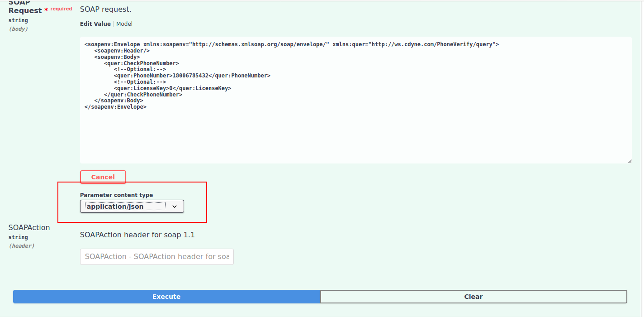The width and height of the screenshot is (644, 317).
Task: Click the SOAPAction parameter name
Action: pos(29,227)
